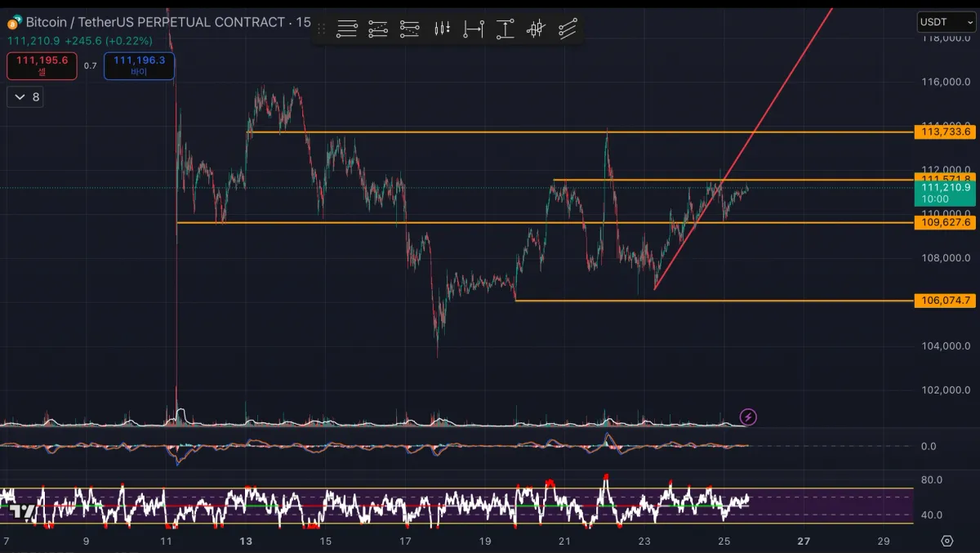Click the 40.0 RSI scale label
980x553 pixels.
coord(932,515)
